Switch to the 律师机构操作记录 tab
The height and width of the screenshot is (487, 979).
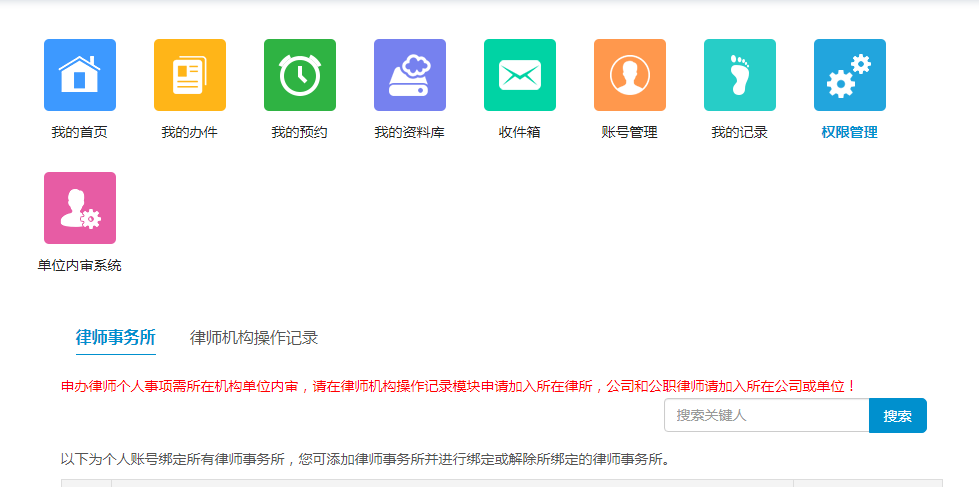(x=254, y=338)
